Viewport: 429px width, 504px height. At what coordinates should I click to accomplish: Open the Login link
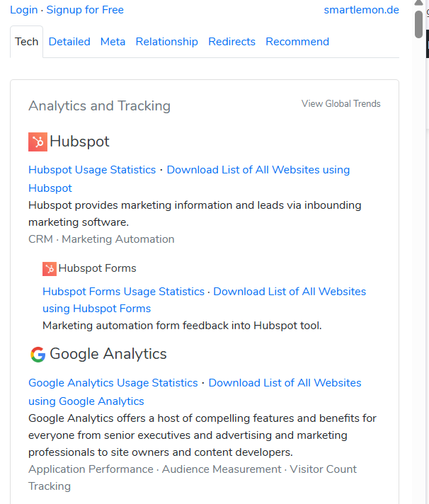24,10
